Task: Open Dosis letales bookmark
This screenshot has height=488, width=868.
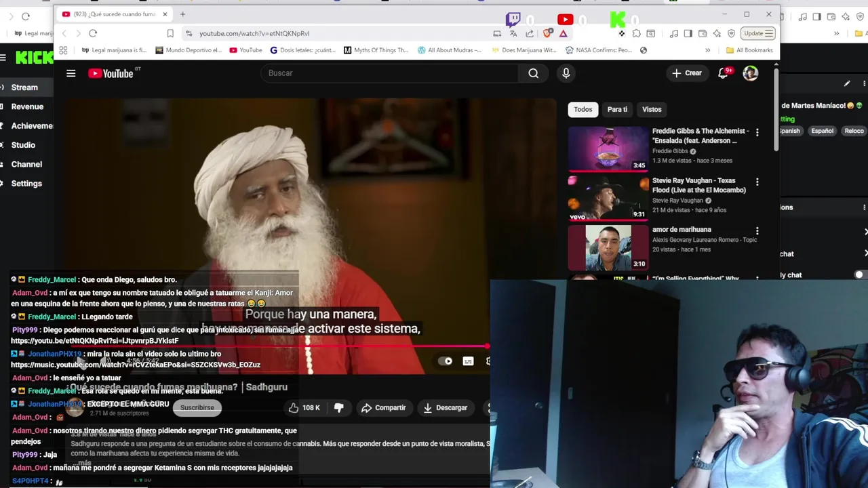Action: pyautogui.click(x=302, y=50)
